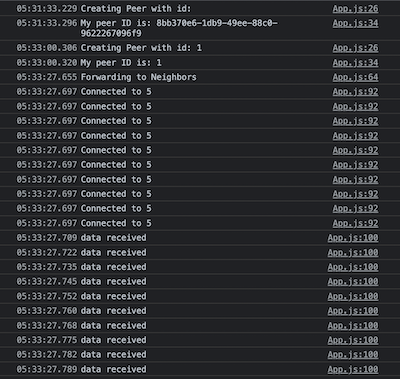This screenshot has height=379, width=400.
Task: Select the 'Forwarding to Neighbors' log message
Action: click(139, 77)
